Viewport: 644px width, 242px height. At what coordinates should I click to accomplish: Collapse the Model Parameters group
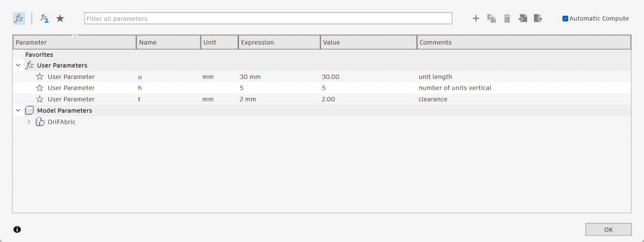(18, 111)
